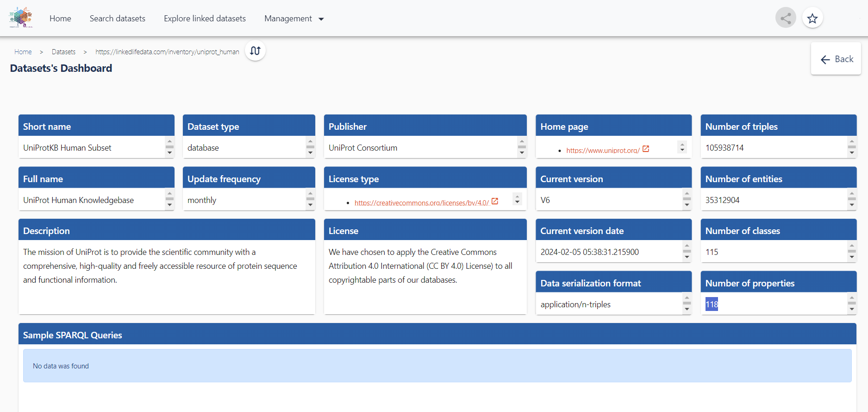Click the Datasets breadcrumb link

(63, 52)
